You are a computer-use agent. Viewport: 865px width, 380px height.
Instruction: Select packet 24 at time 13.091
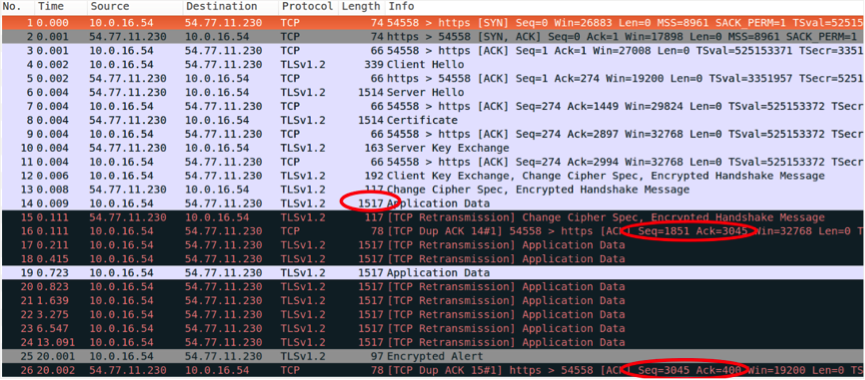click(432, 342)
